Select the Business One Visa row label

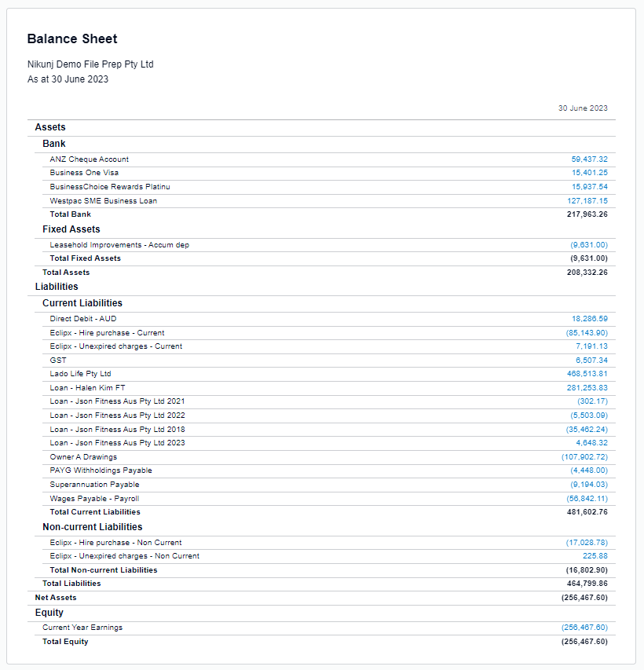click(84, 173)
